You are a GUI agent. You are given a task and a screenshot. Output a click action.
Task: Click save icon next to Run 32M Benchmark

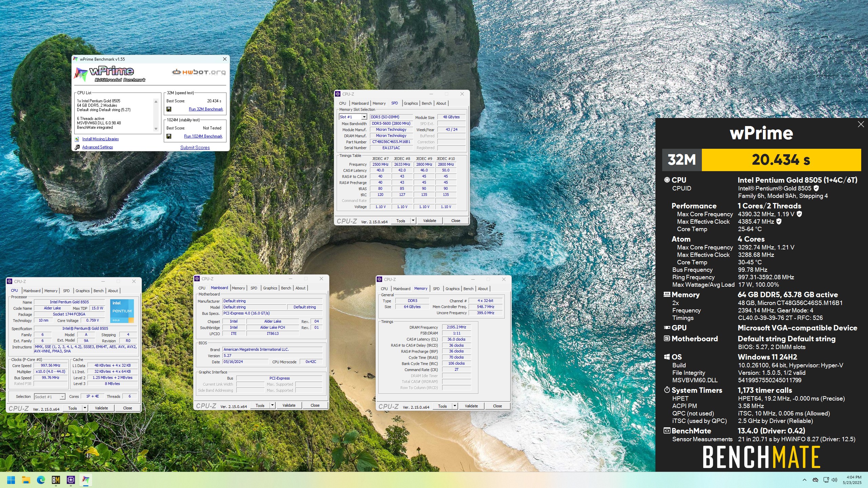click(169, 109)
